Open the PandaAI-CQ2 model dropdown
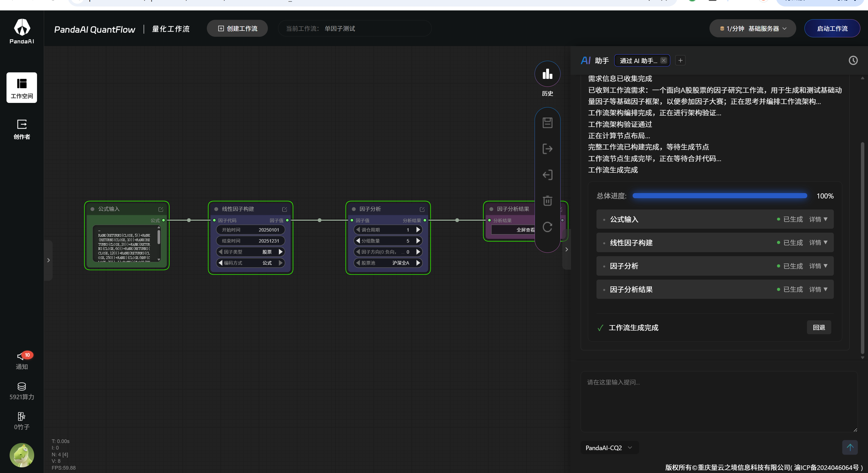Screen dimensions: 868x473 pos(609,447)
